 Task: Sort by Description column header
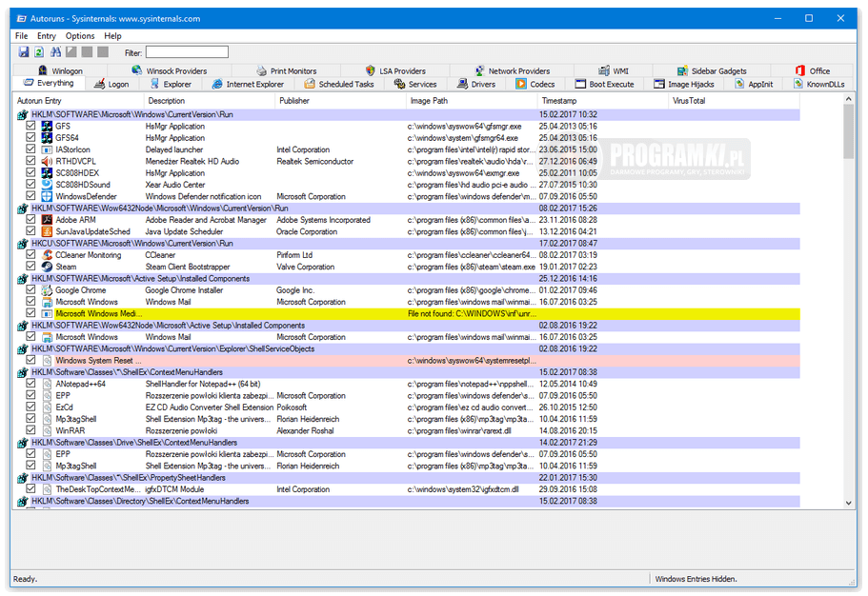pos(210,101)
